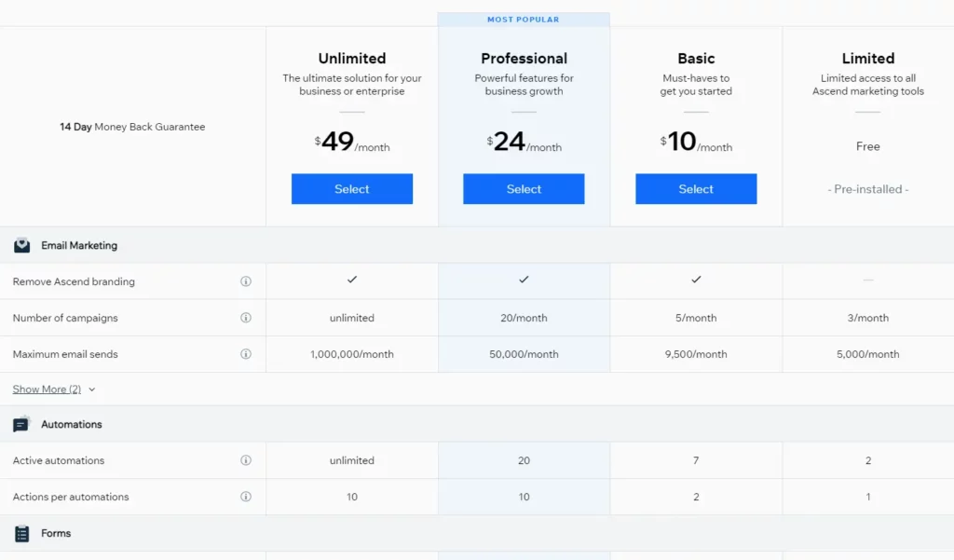Click the Actions per automations row label
The width and height of the screenshot is (954, 560).
pos(71,497)
